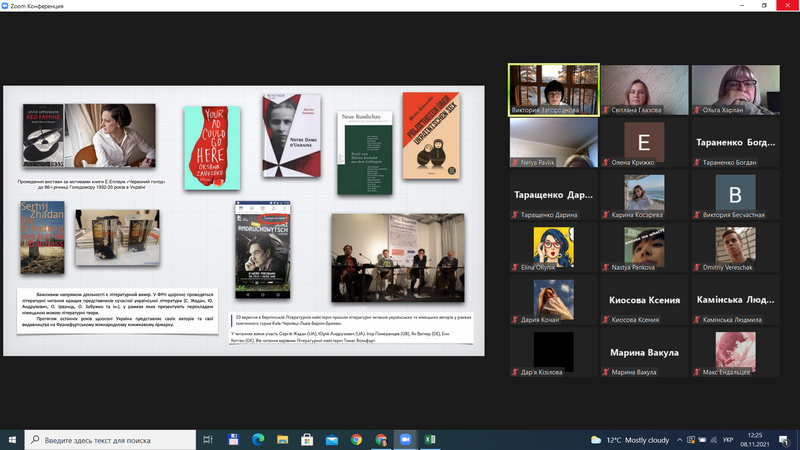The image size is (800, 450).
Task: Open Microsoft Store from the taskbar
Action: tap(307, 440)
